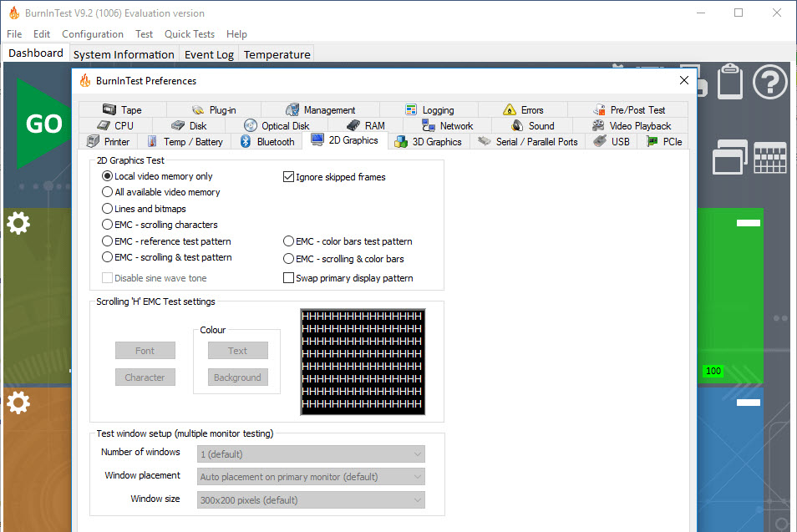Open the File menu
Screen dimensions: 797x532
click(x=14, y=34)
